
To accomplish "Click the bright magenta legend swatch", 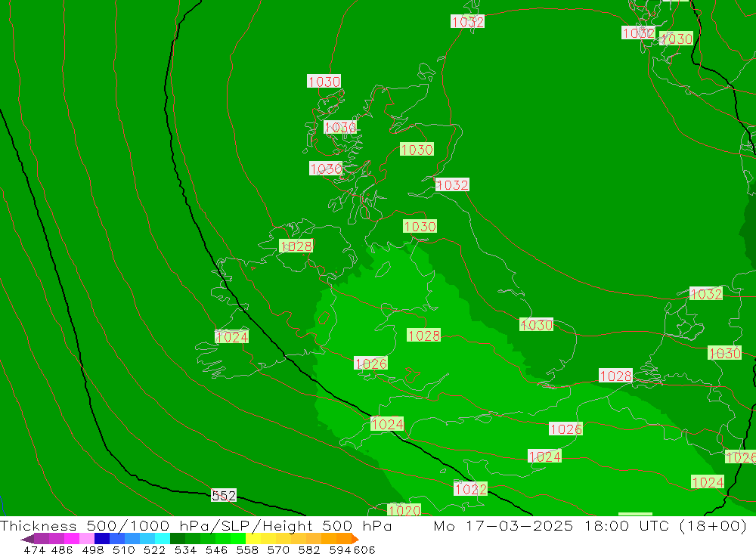I will (71, 539).
